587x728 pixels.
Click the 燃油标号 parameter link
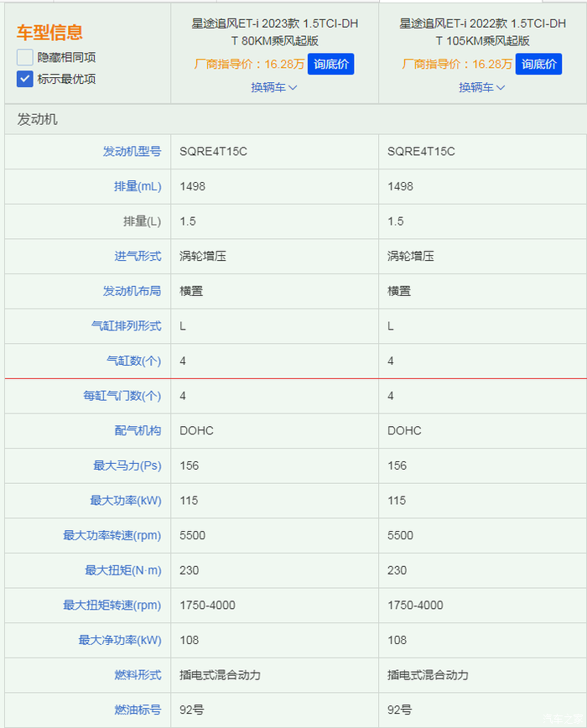coord(138,710)
